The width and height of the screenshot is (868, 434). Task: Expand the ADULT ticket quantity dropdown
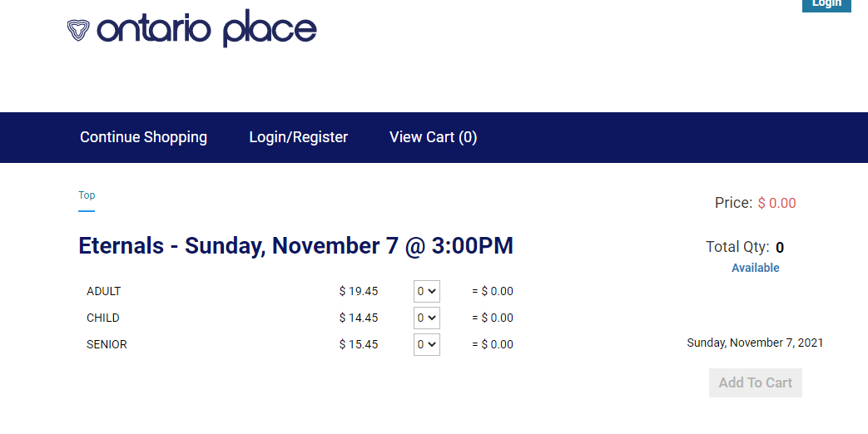point(426,292)
